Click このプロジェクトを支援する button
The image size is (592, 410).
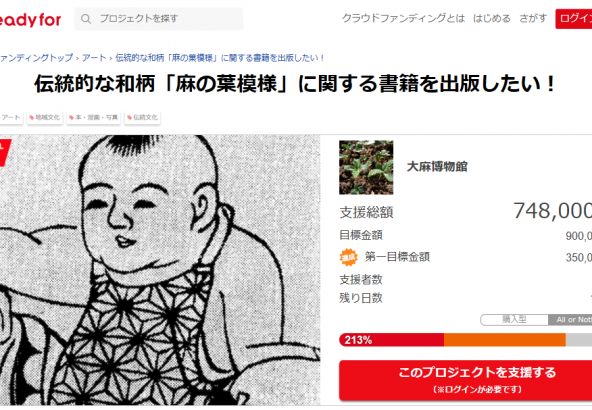pyautogui.click(x=466, y=380)
